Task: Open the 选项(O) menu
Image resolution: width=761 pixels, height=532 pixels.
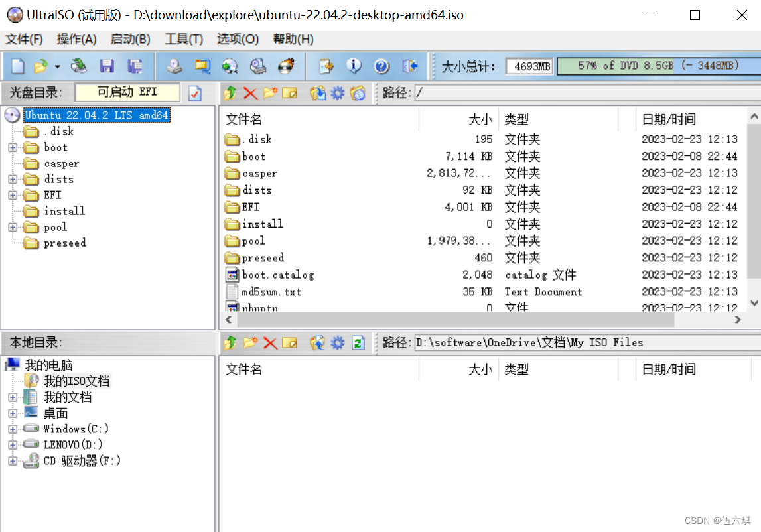Action: click(238, 39)
